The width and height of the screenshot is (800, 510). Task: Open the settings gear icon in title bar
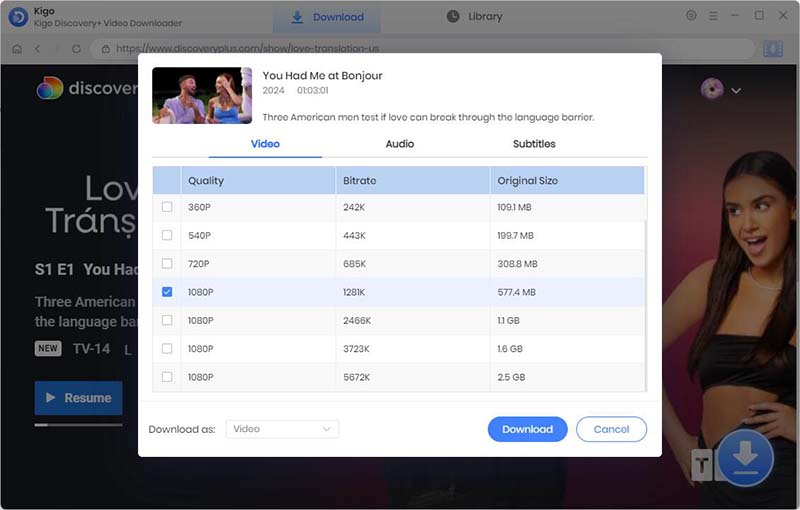691,16
